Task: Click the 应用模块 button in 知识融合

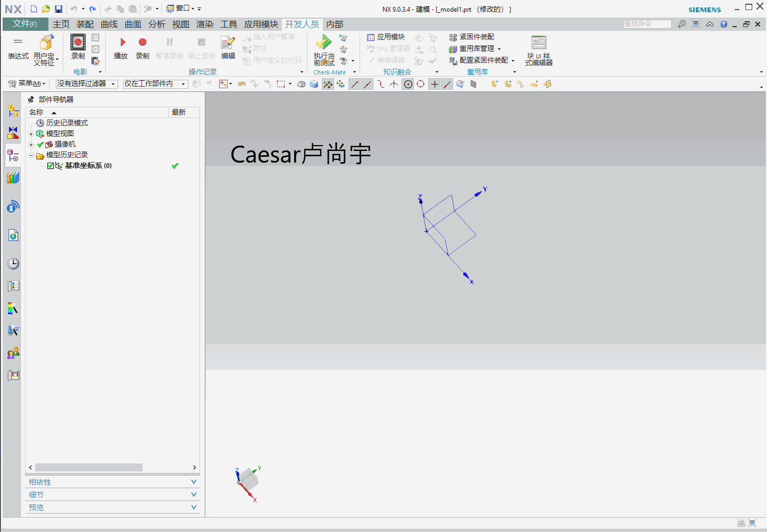Action: coord(386,37)
